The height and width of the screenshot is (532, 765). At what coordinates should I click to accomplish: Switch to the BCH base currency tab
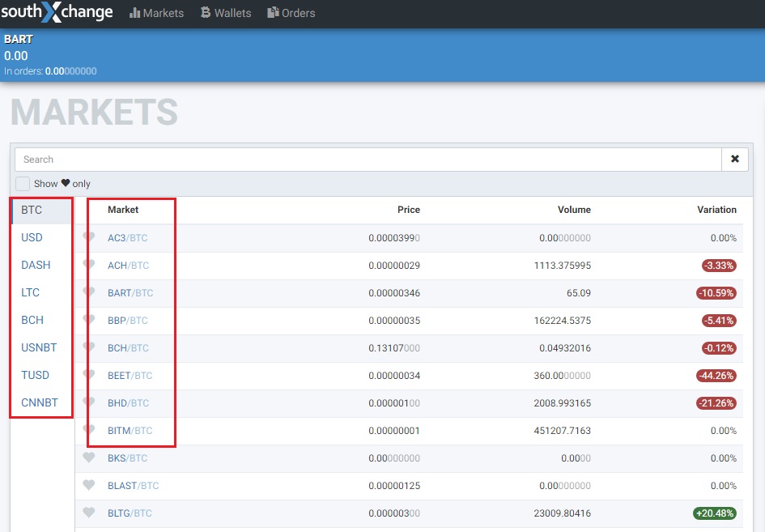pyautogui.click(x=32, y=320)
